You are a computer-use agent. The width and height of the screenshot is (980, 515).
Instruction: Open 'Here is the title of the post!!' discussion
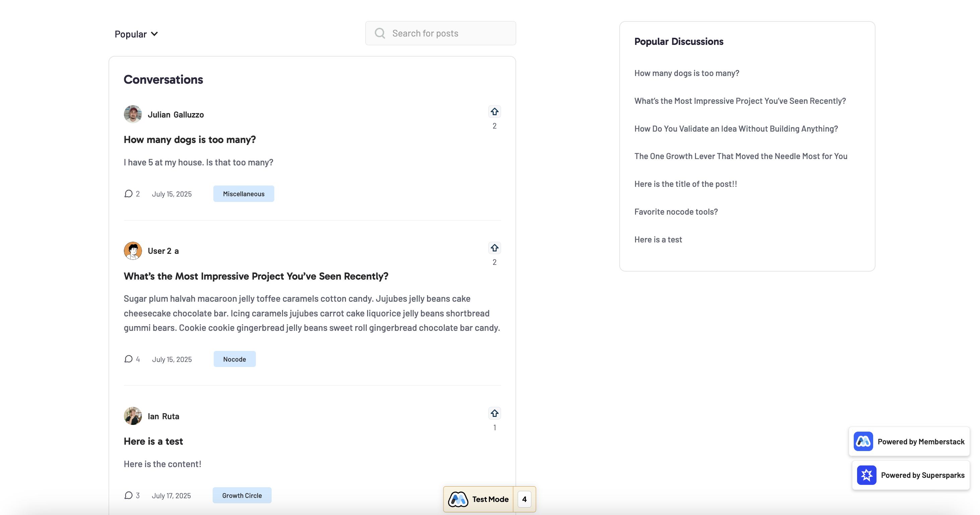click(x=685, y=184)
